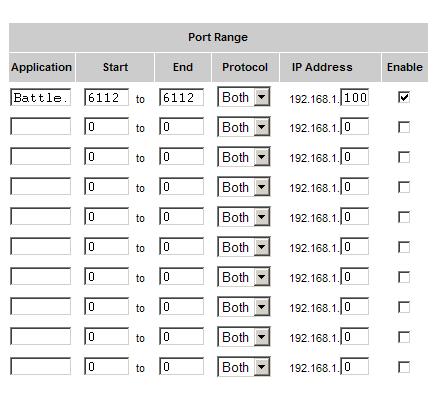The width and height of the screenshot is (434, 404).
Task: Click the IP address field showing 100
Action: 355,97
